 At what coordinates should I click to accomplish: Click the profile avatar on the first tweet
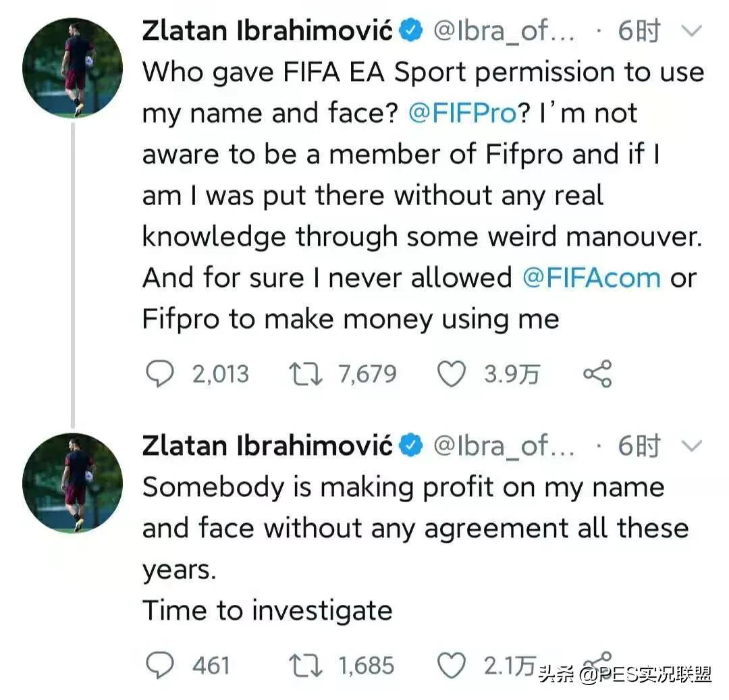click(72, 68)
